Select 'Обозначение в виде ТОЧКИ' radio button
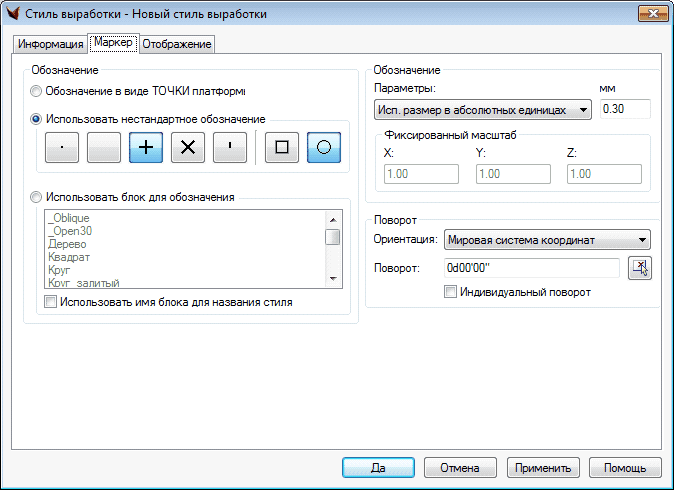 (x=38, y=92)
